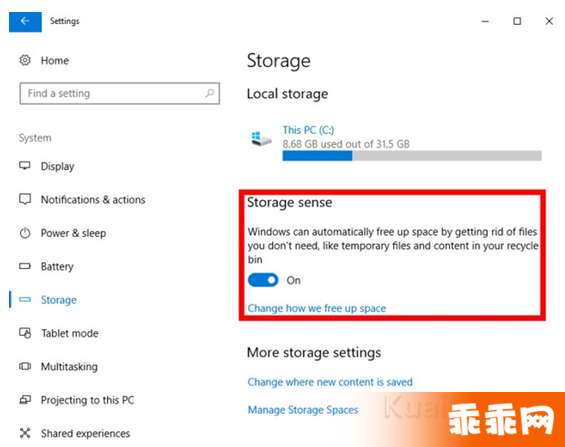Click the back arrow button
Screen dimensions: 565x447
click(25, 22)
